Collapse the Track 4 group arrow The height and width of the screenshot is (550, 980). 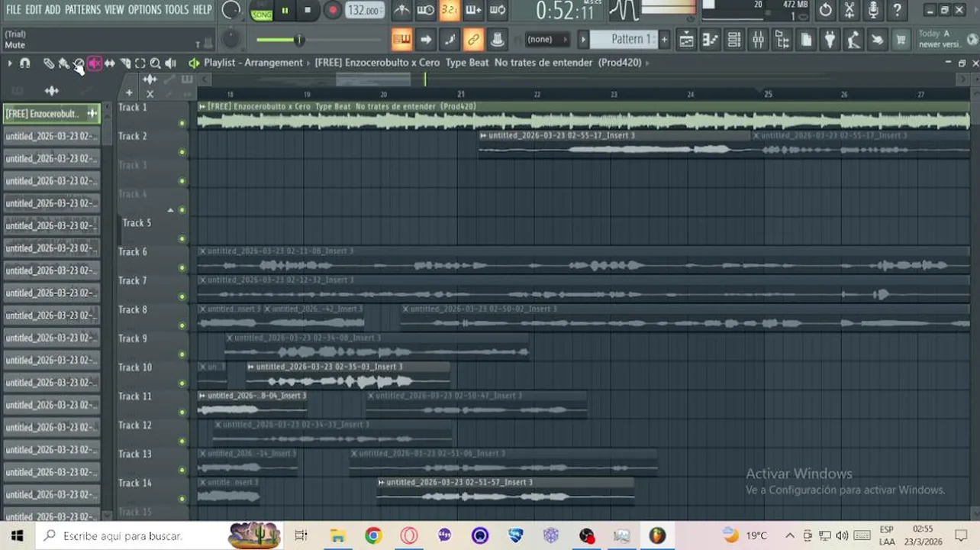coord(170,209)
